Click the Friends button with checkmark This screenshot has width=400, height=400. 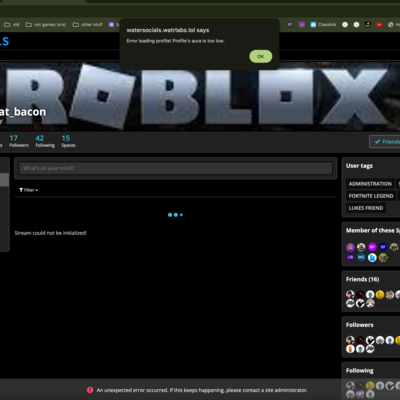coord(385,142)
